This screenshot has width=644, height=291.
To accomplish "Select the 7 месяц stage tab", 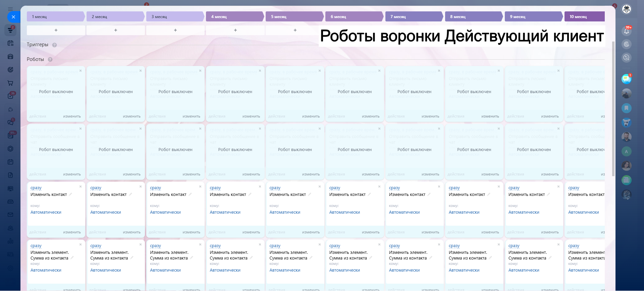I will [x=414, y=17].
